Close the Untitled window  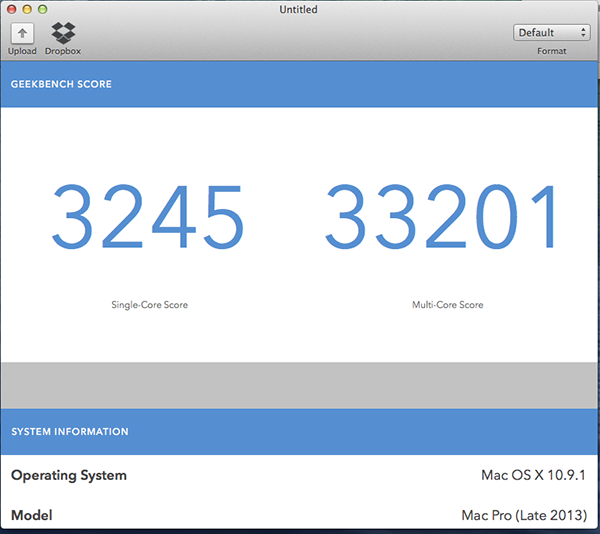pyautogui.click(x=11, y=9)
